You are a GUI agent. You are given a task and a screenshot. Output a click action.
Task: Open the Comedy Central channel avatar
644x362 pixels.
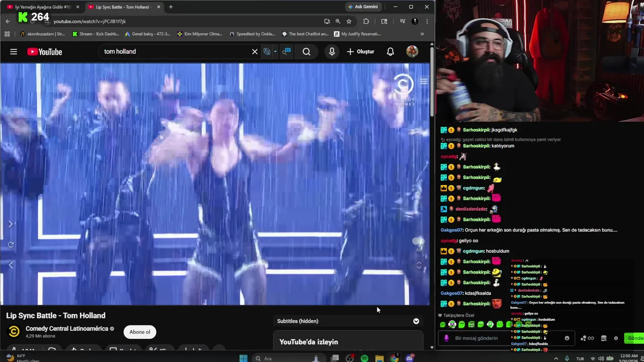[x=14, y=331]
